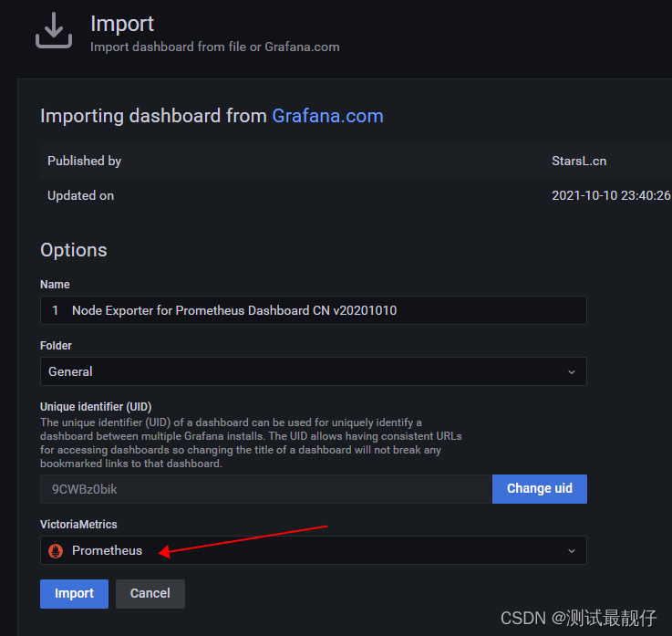Open the Grafana.com link
The width and height of the screenshot is (672, 636).
point(327,116)
